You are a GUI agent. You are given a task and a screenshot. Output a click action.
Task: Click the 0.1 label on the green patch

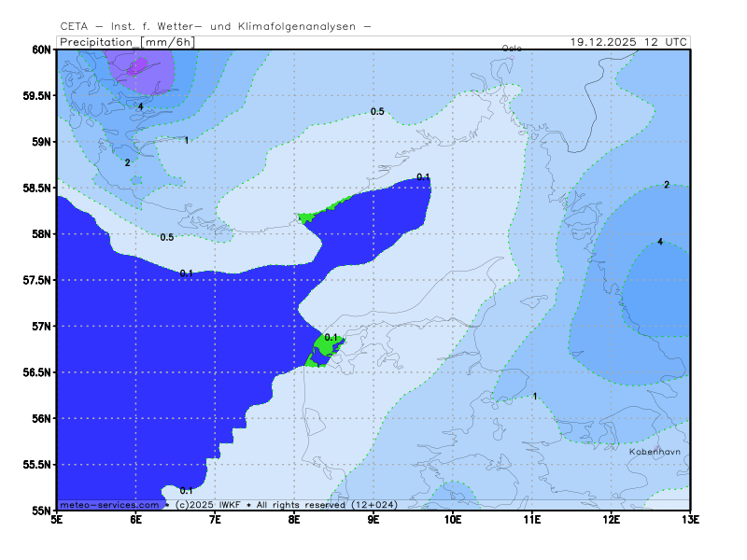pyautogui.click(x=331, y=337)
